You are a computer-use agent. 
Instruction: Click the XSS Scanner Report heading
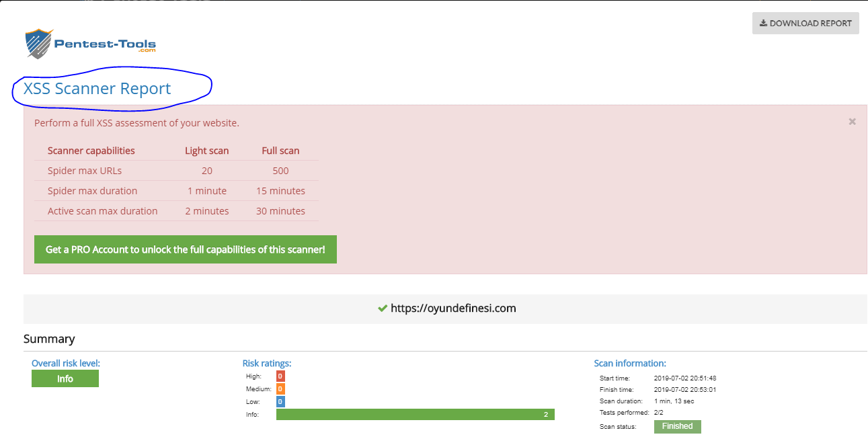97,89
